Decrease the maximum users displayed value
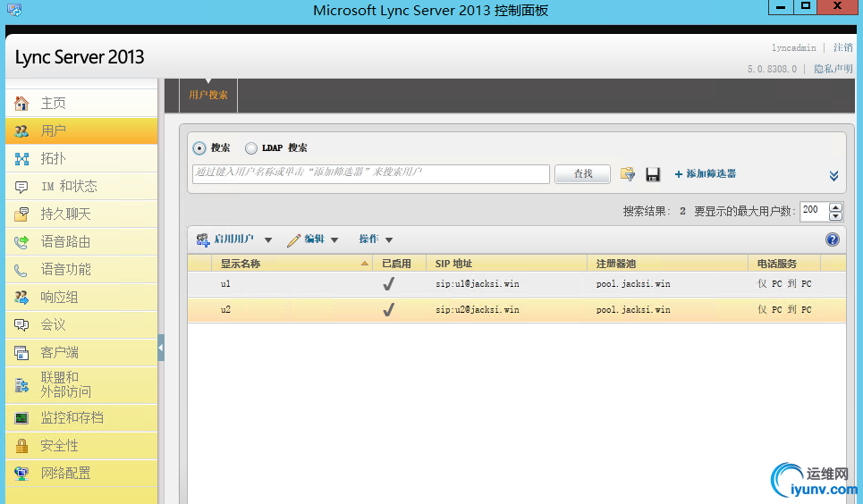The image size is (863, 504). [x=835, y=215]
